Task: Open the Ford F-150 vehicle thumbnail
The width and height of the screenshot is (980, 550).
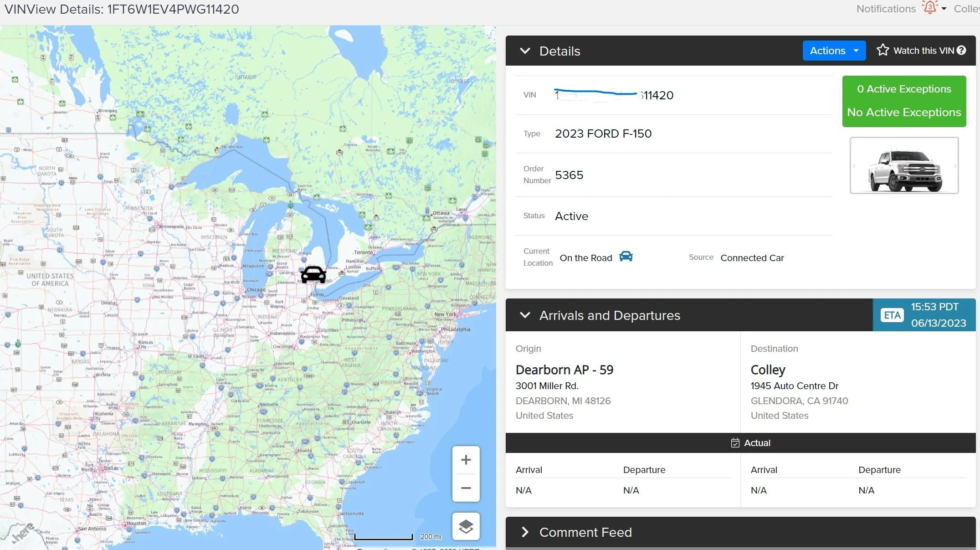Action: coord(904,165)
